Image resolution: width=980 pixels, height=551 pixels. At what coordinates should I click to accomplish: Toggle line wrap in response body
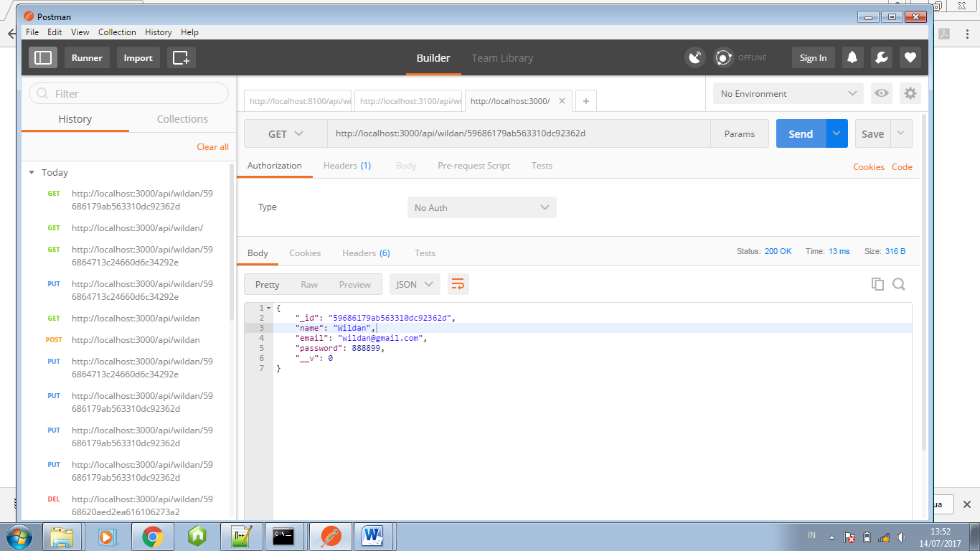click(x=458, y=284)
